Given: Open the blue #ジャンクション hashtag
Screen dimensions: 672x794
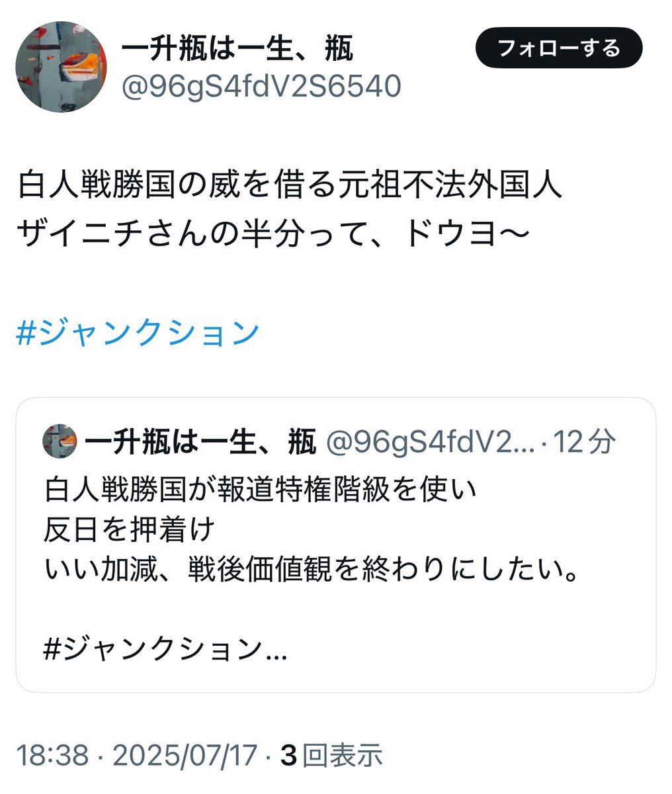Looking at the screenshot, I should click(137, 333).
